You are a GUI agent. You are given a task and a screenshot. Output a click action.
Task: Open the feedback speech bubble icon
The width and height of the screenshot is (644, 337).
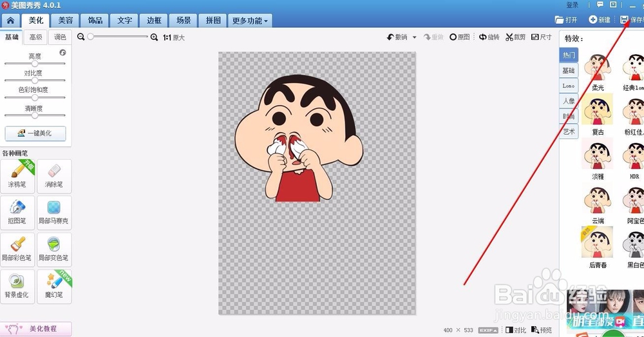[600, 5]
